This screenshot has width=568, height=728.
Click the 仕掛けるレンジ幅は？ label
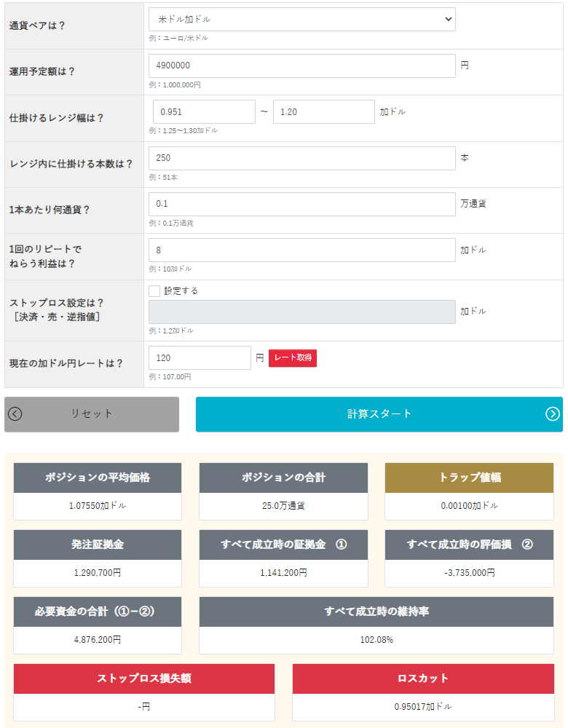point(56,118)
